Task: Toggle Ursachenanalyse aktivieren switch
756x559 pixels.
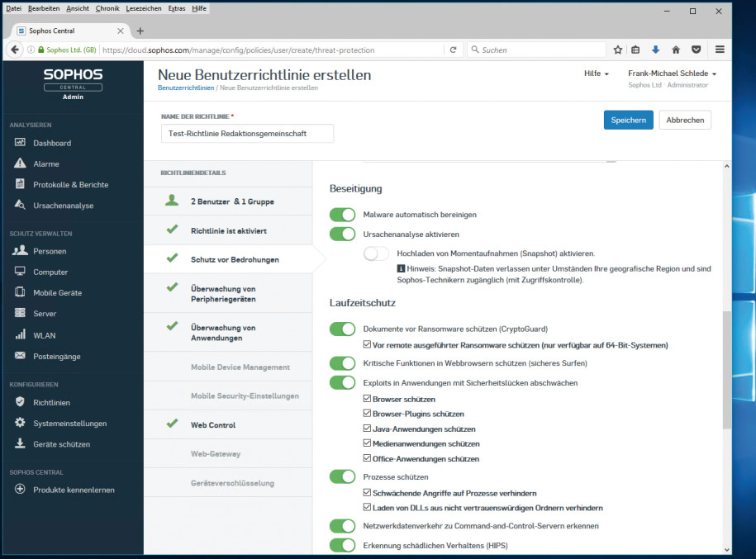Action: (x=342, y=234)
